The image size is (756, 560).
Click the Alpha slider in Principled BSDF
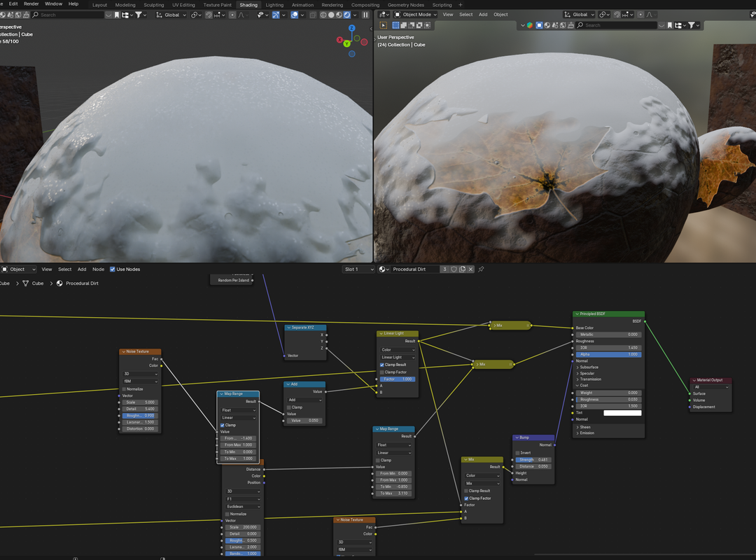pos(608,354)
